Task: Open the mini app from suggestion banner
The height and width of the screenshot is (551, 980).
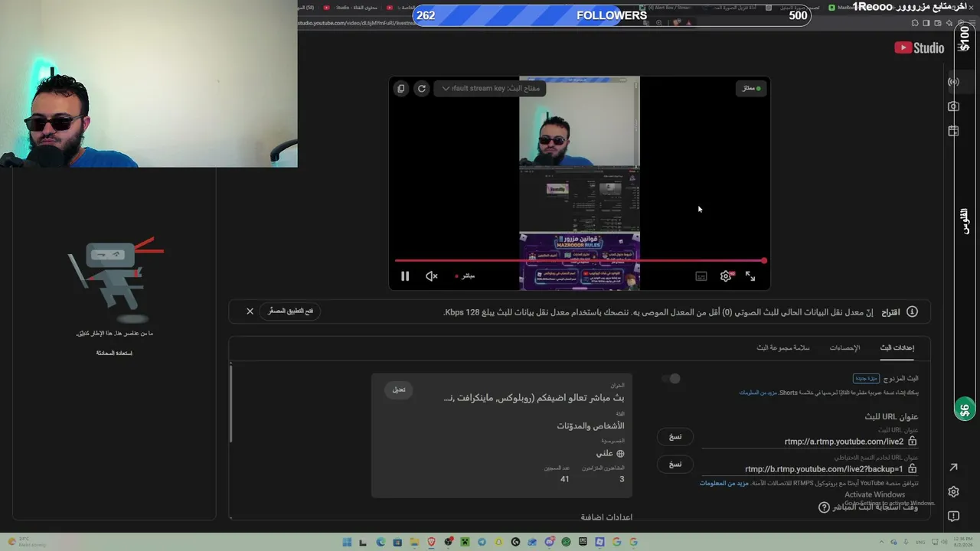Action: tap(290, 311)
